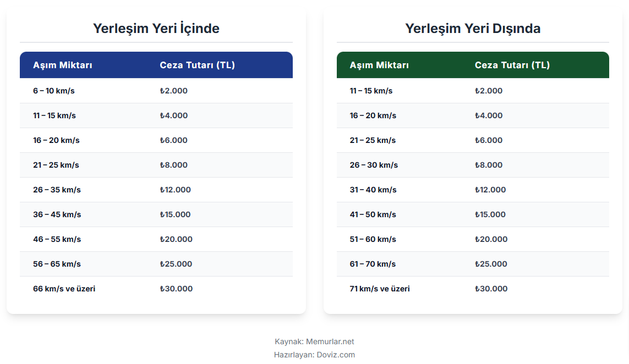This screenshot has width=629, height=364.
Task: Click the '26 – 30 km/s' row cell
Action: [x=374, y=165]
